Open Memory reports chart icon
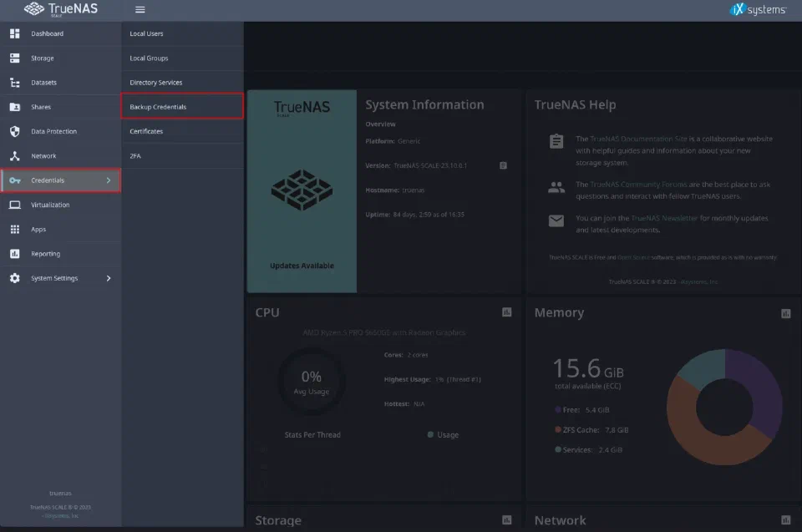802x532 pixels. tap(786, 313)
